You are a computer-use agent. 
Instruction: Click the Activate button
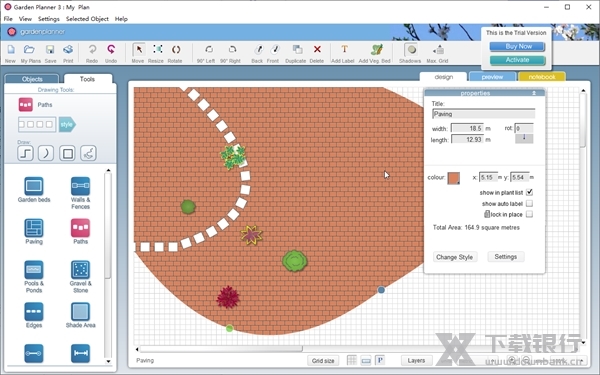pos(517,60)
